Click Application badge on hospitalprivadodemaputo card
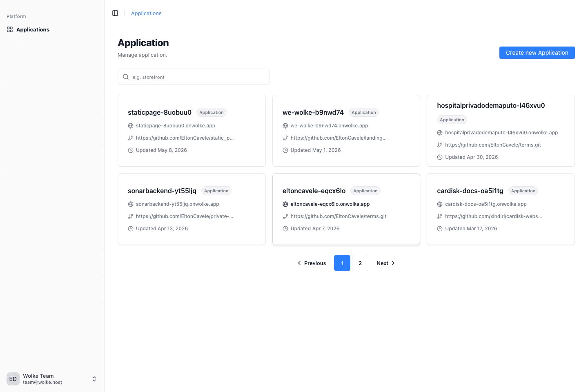 (x=452, y=120)
